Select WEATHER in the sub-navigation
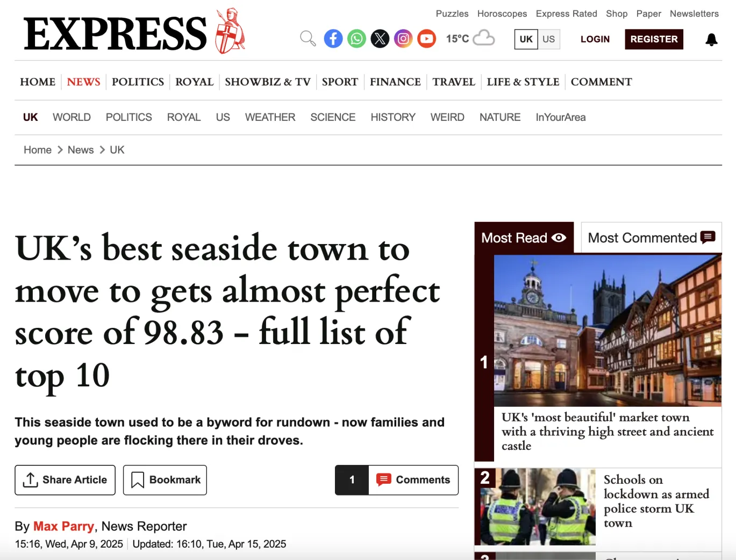Image resolution: width=736 pixels, height=560 pixels. coord(270,117)
